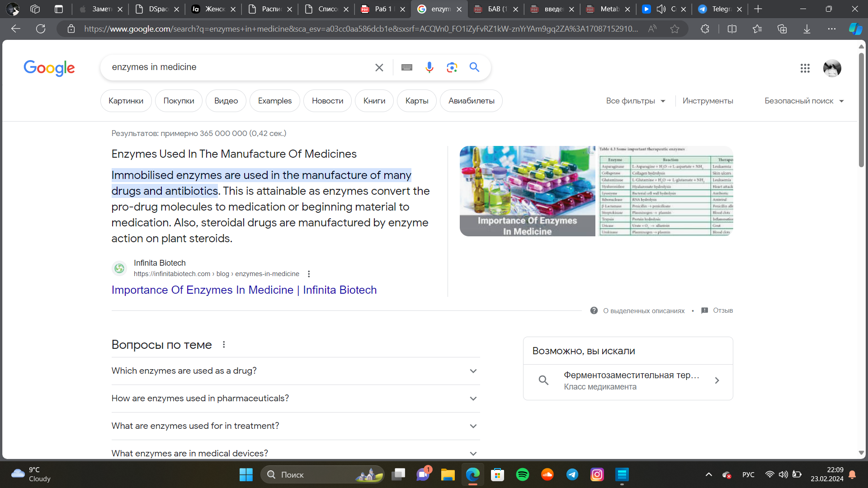Open the clock showing 22:09

[827, 474]
